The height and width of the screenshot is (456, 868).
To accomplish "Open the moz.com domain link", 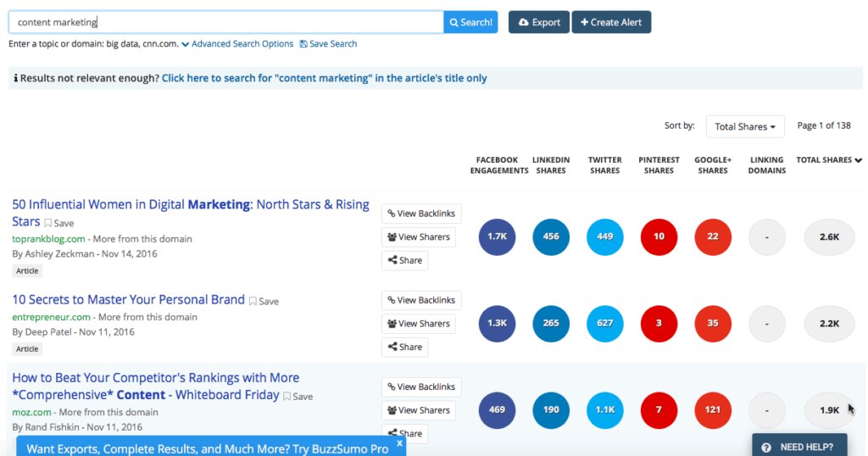I will click(x=31, y=412).
